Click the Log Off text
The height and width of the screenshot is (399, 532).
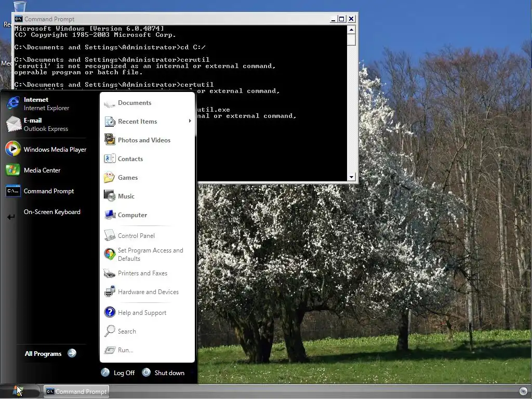pos(124,373)
